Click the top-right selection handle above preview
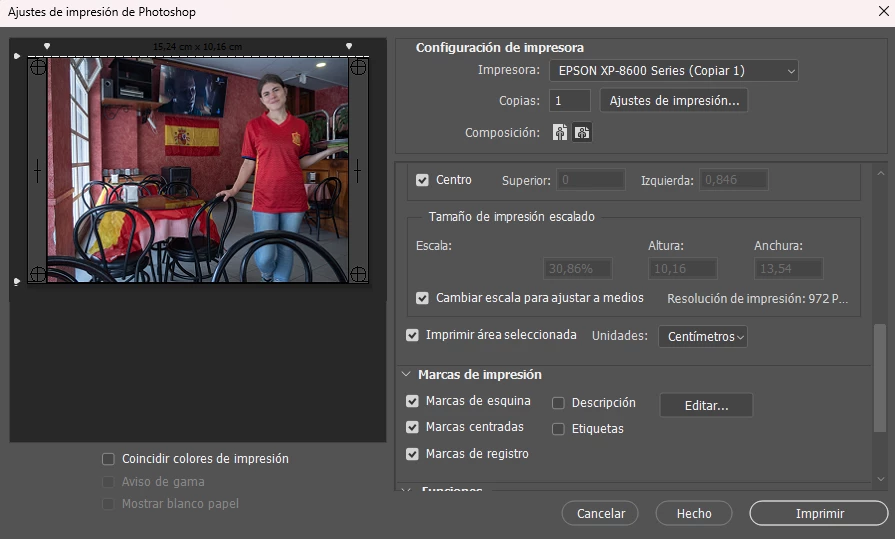Image resolution: width=895 pixels, height=539 pixels. click(349, 46)
